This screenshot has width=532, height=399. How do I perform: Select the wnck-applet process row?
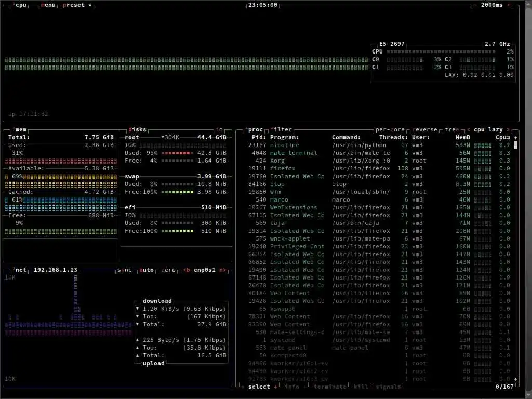(x=376, y=239)
